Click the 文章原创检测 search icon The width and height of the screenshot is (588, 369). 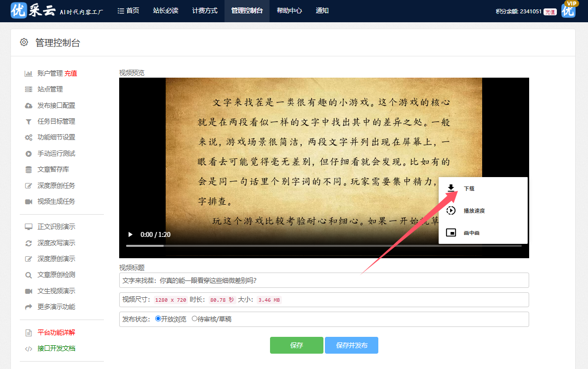pos(28,275)
